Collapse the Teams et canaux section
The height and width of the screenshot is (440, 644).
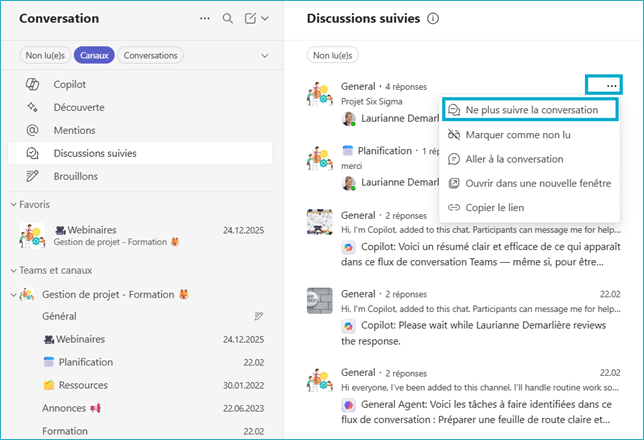pyautogui.click(x=14, y=270)
